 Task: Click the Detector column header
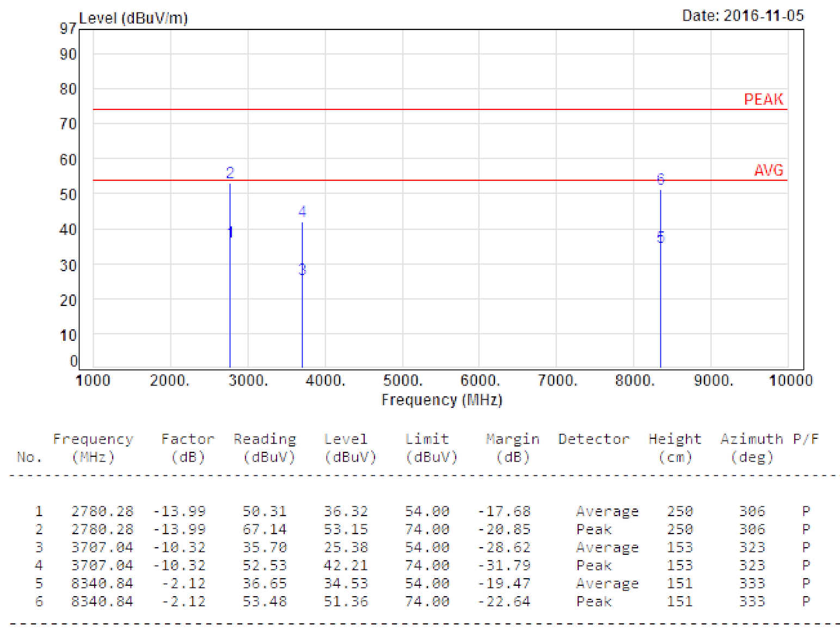click(x=594, y=439)
